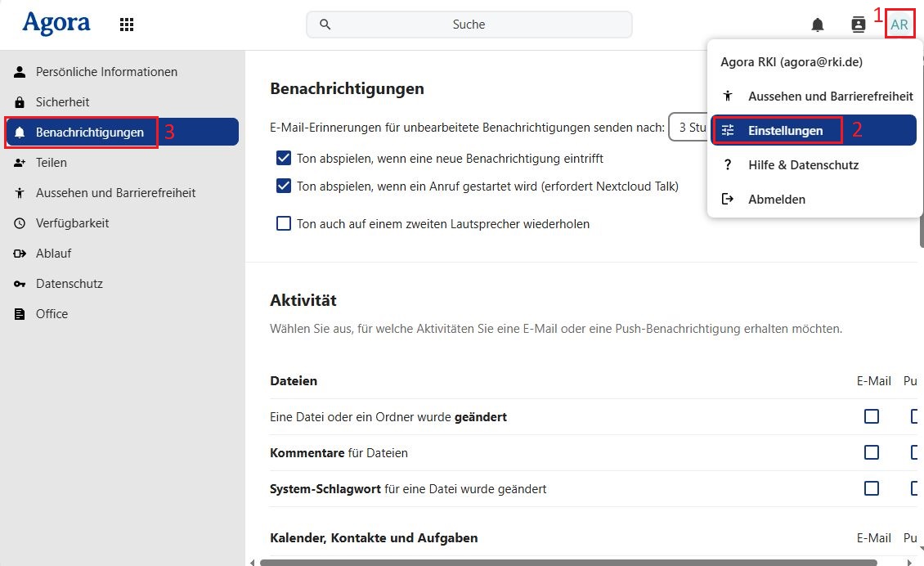Viewport: 924px width, 566px height.
Task: Tick E-Mail checkbox for Kommentare für Dateien
Action: pos(872,452)
